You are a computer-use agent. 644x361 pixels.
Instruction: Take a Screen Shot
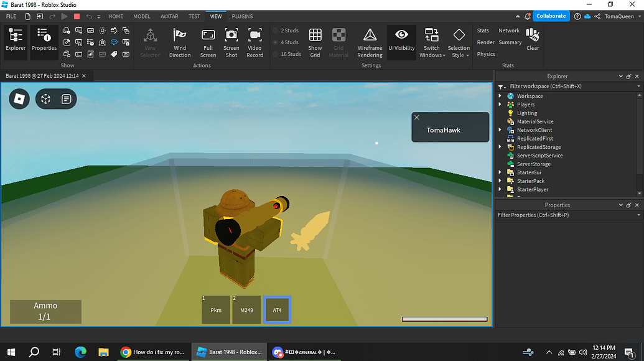(x=231, y=42)
